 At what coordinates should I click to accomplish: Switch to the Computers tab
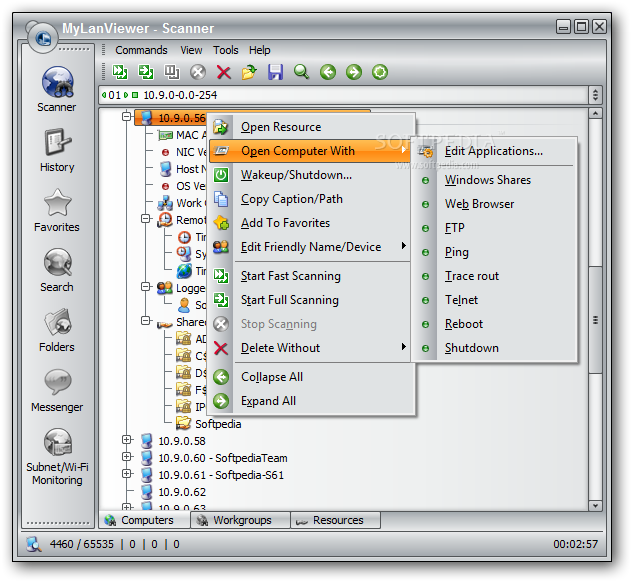[x=144, y=520]
